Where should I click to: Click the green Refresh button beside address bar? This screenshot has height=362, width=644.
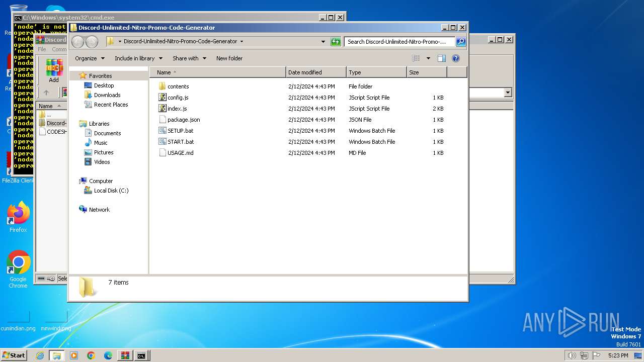pyautogui.click(x=336, y=42)
